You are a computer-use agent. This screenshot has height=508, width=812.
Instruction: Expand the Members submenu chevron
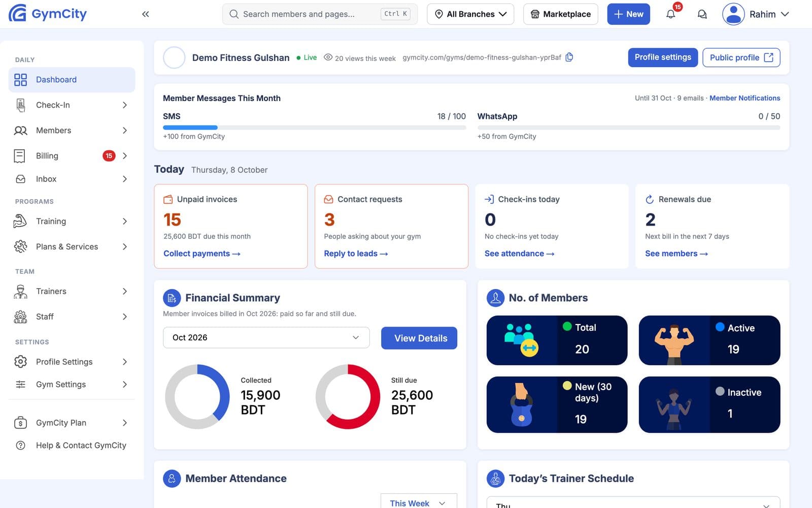125,131
